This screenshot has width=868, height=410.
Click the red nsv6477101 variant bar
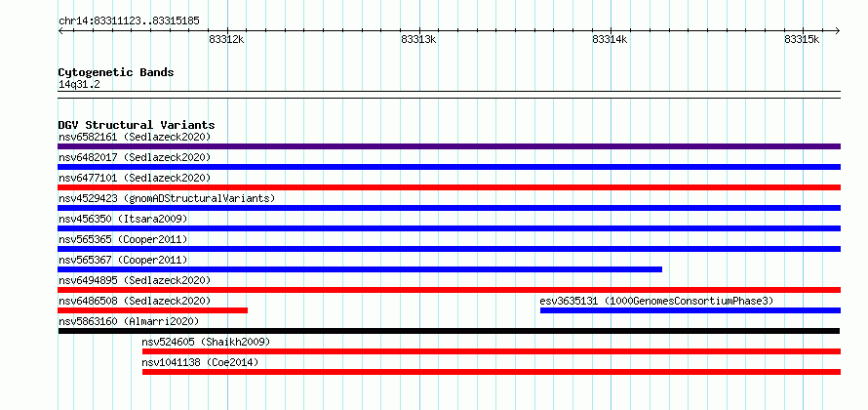[449, 187]
